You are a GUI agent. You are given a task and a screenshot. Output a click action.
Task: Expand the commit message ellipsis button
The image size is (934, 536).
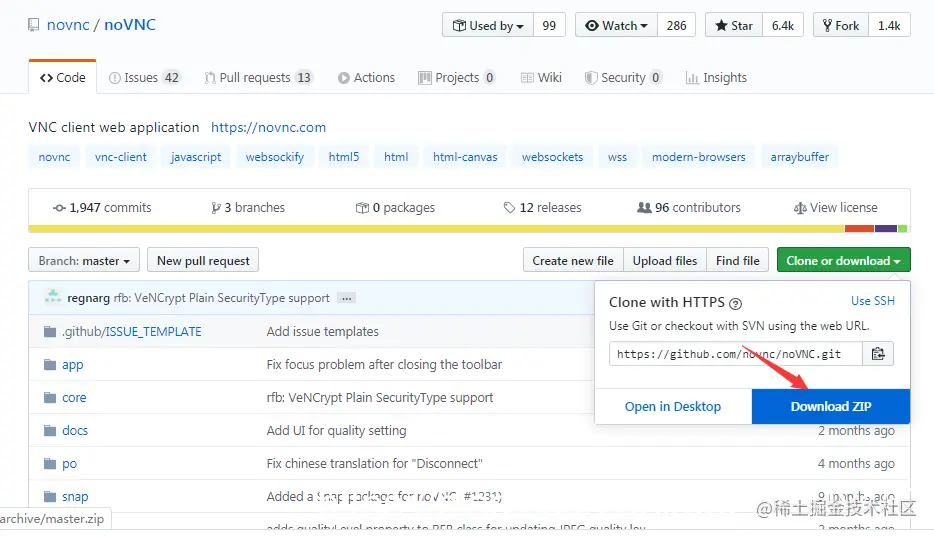pos(346,298)
